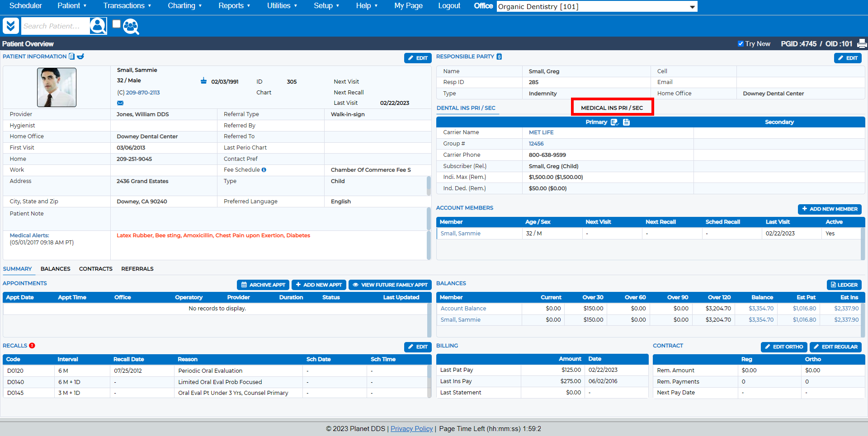Click the document icon beside Patient Information

71,56
